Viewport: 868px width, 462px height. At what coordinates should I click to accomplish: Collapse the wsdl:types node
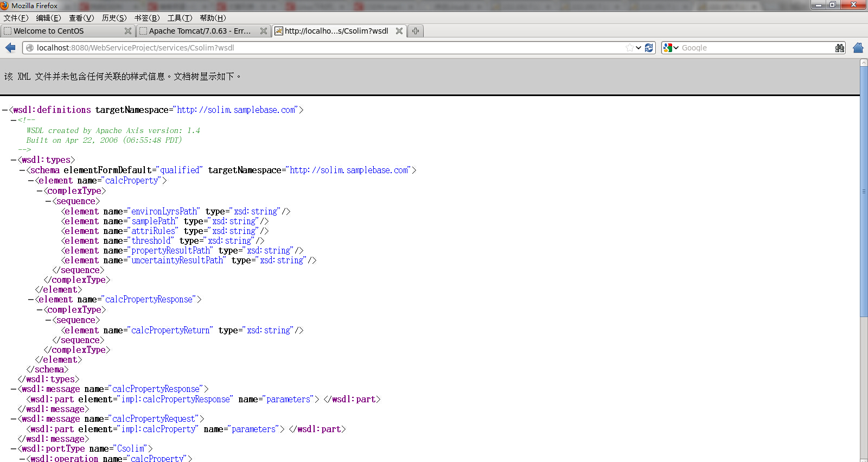(14, 160)
